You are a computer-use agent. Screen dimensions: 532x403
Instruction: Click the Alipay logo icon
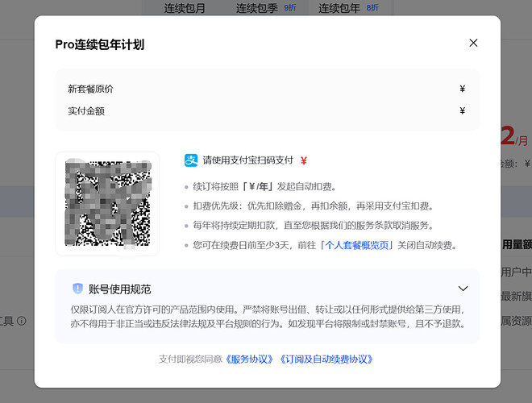click(x=191, y=160)
